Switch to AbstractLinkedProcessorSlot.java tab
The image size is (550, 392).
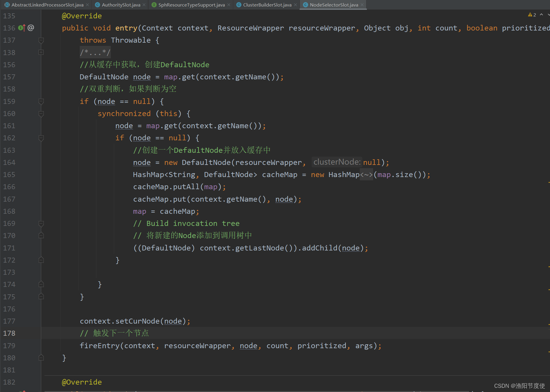click(47, 5)
